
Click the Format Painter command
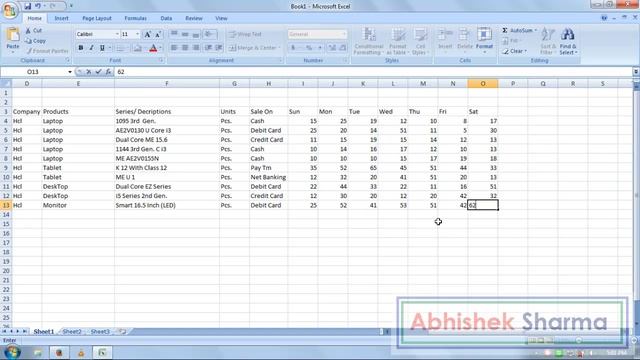pos(47,51)
